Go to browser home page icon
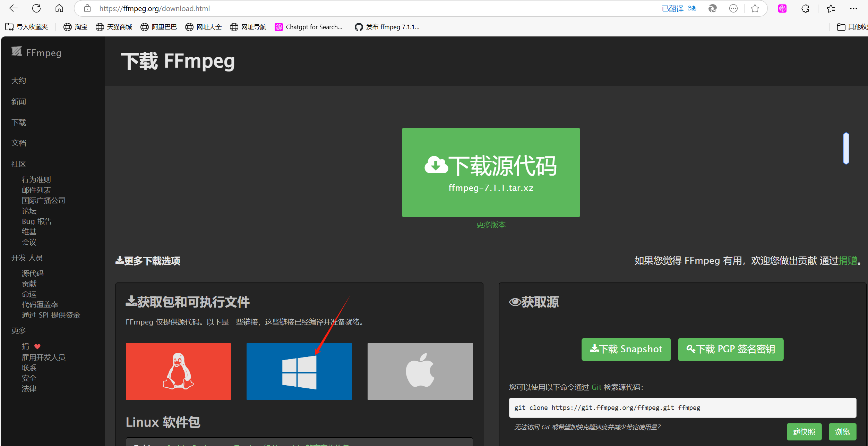The height and width of the screenshot is (446, 868). click(x=59, y=8)
